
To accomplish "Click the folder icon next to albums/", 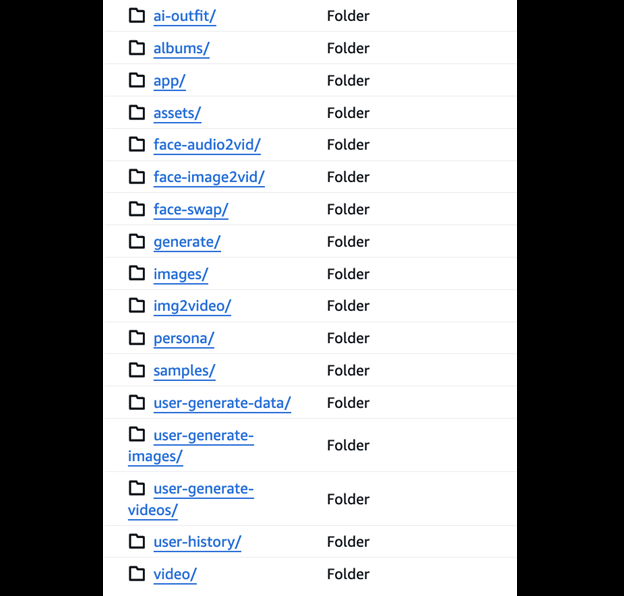I will pyautogui.click(x=137, y=48).
